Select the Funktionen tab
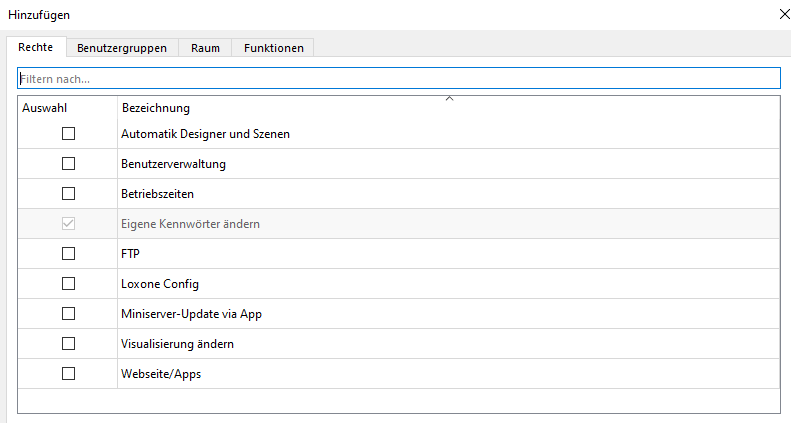This screenshot has width=791, height=423. pyautogui.click(x=273, y=47)
